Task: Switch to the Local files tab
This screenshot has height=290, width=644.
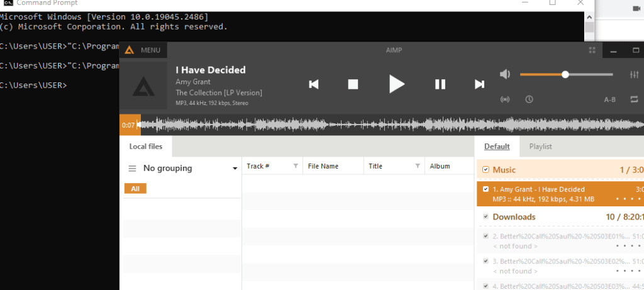Action: [146, 147]
